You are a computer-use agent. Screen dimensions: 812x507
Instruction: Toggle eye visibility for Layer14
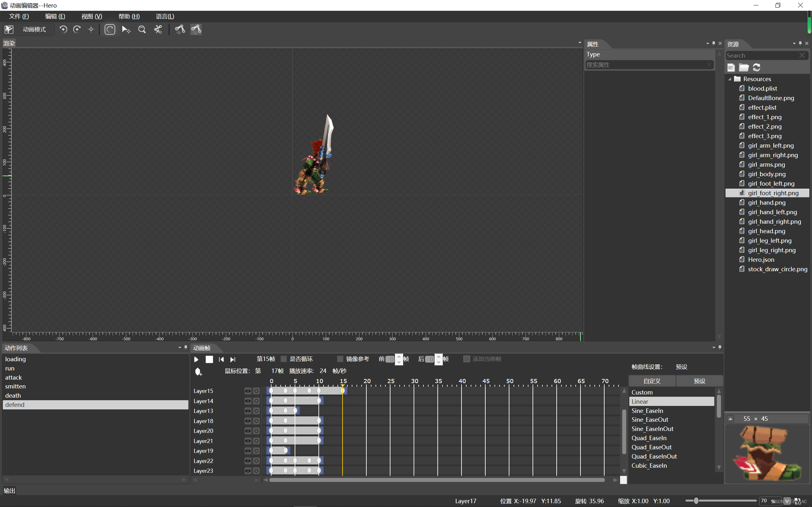248,401
